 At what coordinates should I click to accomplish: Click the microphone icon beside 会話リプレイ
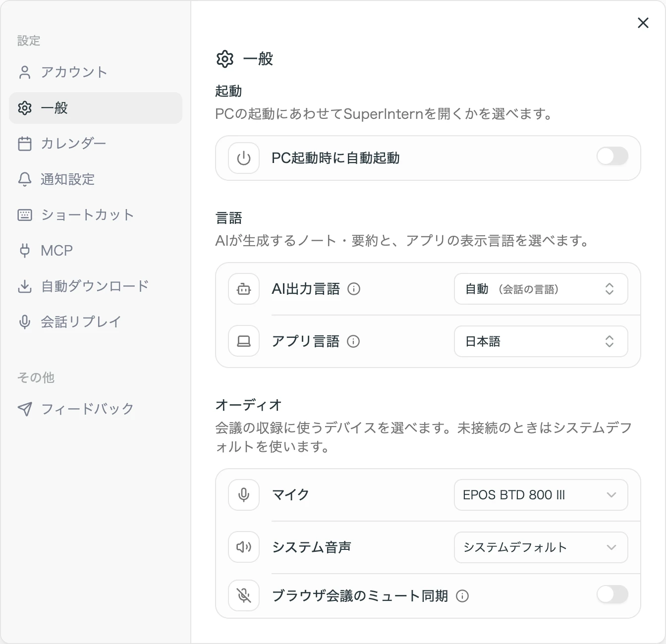(x=24, y=322)
